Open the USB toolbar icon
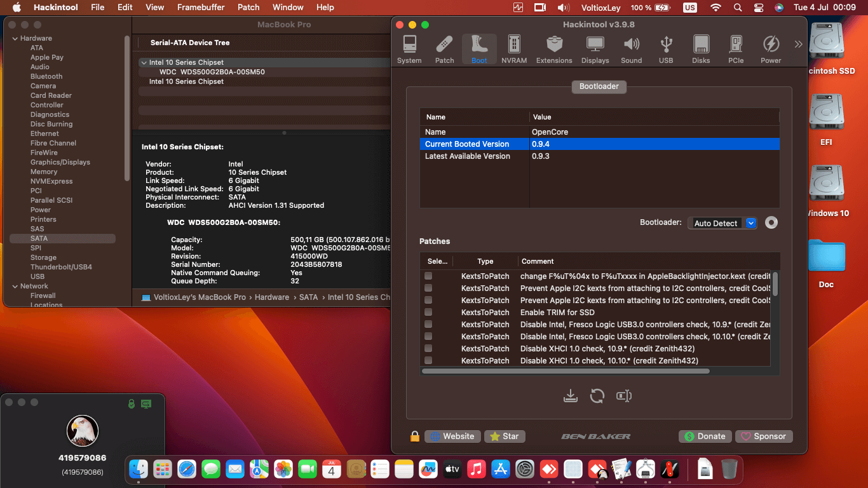 [x=666, y=50]
